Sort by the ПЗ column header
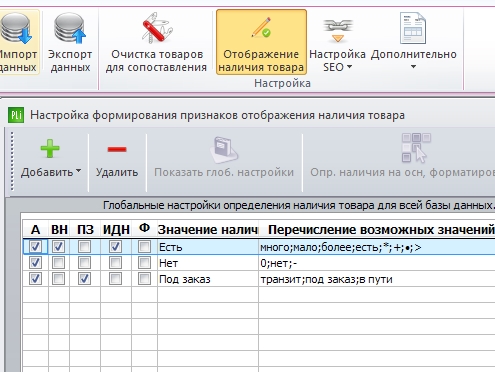 coord(85,229)
